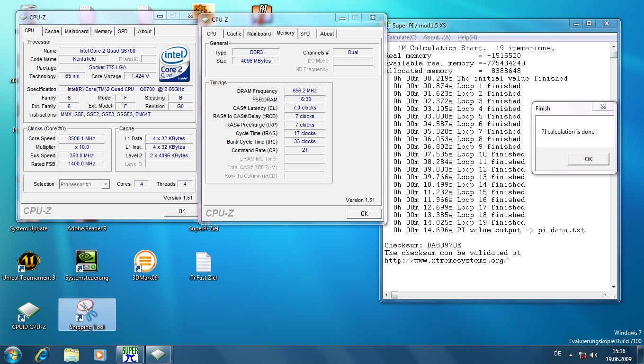This screenshot has height=364, width=644.
Task: Select the Memory tab in front CPU-Z window
Action: 286,33
